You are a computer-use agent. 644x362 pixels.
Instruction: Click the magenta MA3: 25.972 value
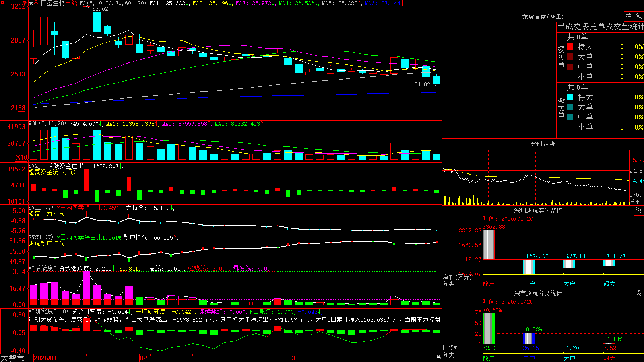pyautogui.click(x=255, y=3)
